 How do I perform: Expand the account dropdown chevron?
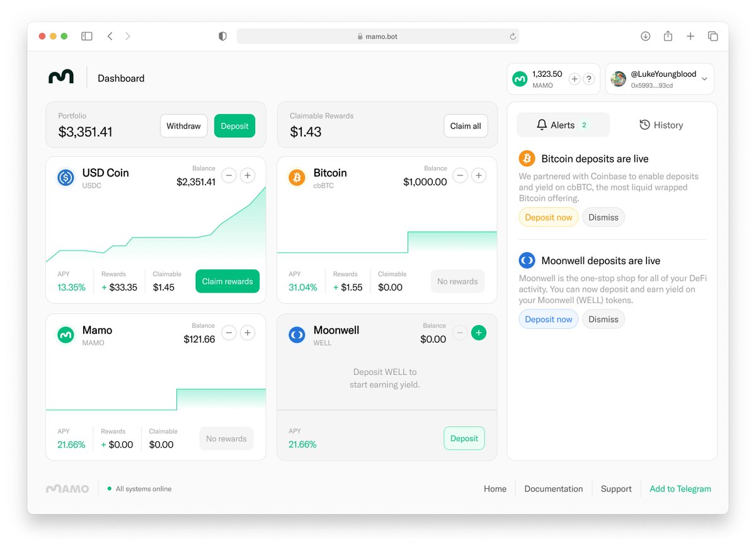coord(704,79)
